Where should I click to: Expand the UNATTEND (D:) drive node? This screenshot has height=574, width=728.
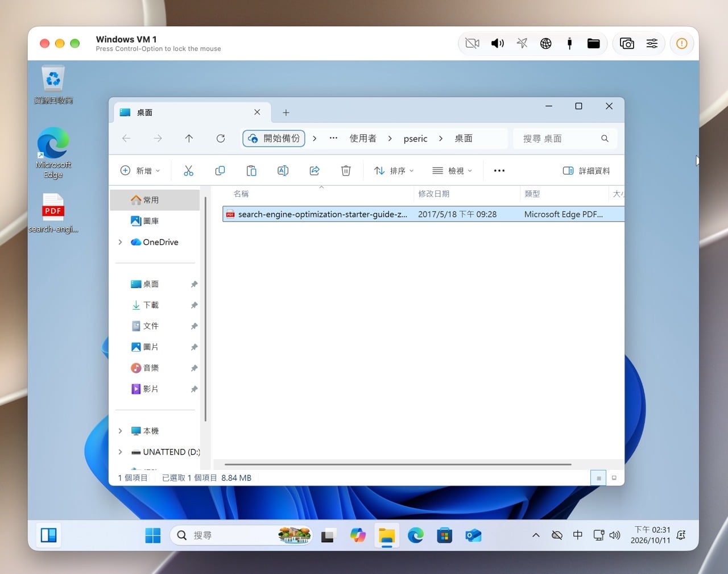pos(120,452)
